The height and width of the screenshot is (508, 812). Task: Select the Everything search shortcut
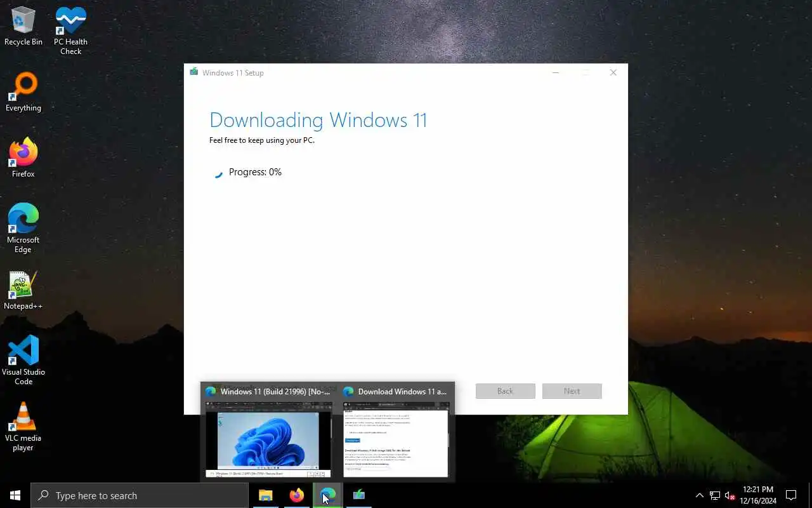[x=23, y=93]
